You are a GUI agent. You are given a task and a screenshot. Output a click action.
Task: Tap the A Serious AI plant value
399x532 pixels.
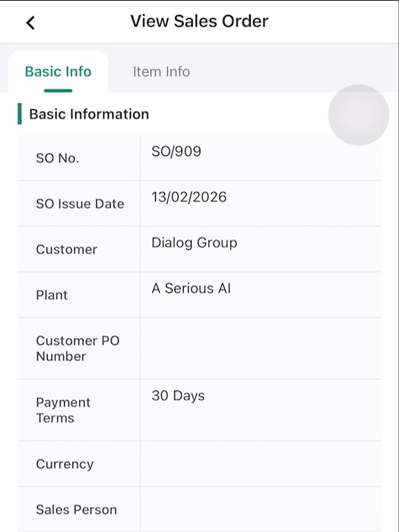tap(191, 289)
